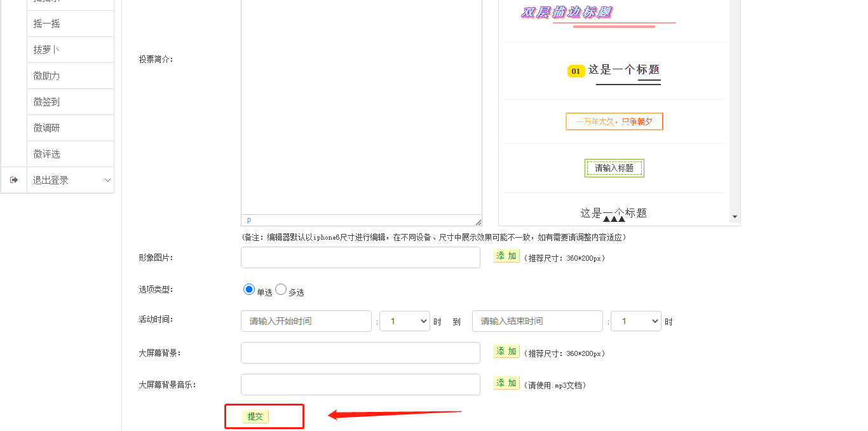Open 微签到 in the sidebar
The height and width of the screenshot is (431, 868).
[46, 102]
